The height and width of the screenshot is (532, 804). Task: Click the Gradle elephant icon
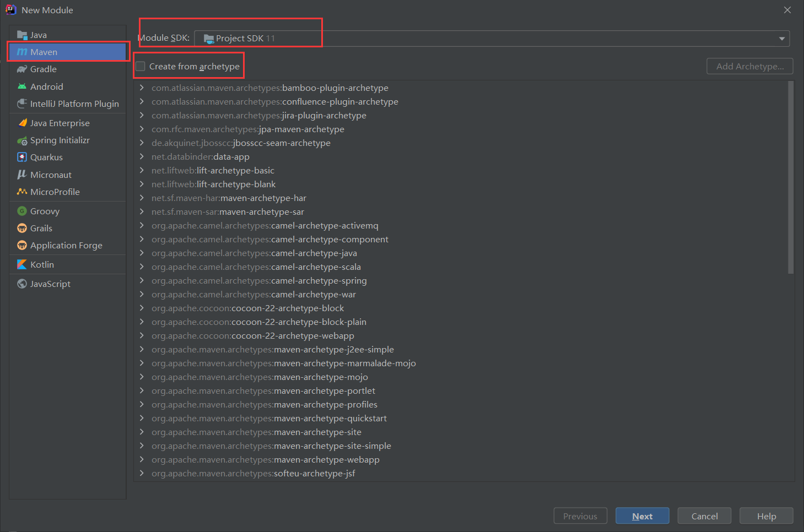coord(22,69)
